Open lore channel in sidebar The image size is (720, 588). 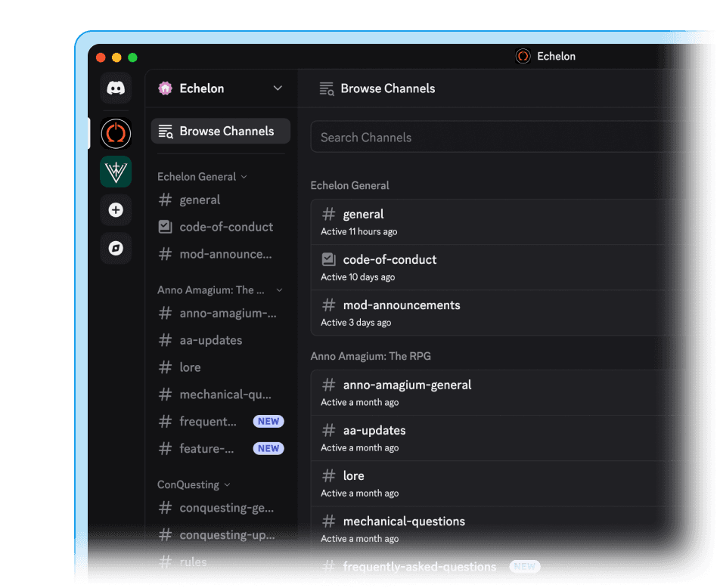coord(221,367)
